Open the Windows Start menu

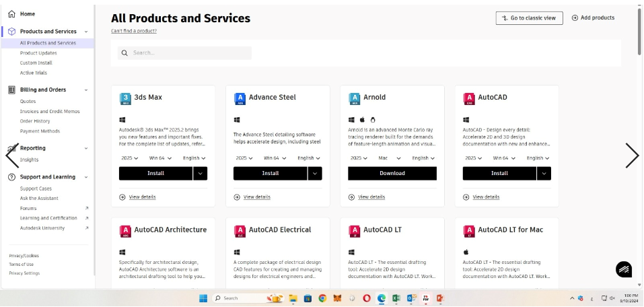[203, 298]
